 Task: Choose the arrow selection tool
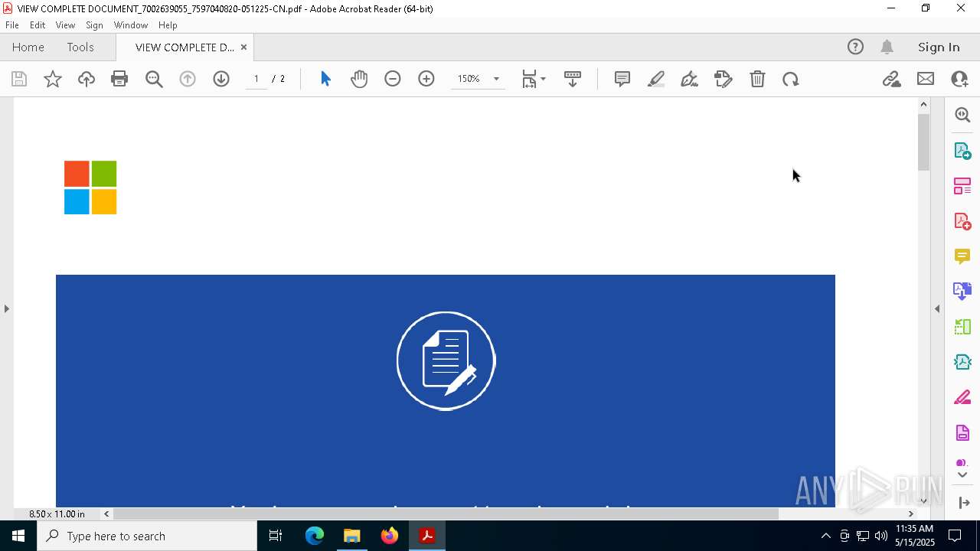tap(325, 79)
